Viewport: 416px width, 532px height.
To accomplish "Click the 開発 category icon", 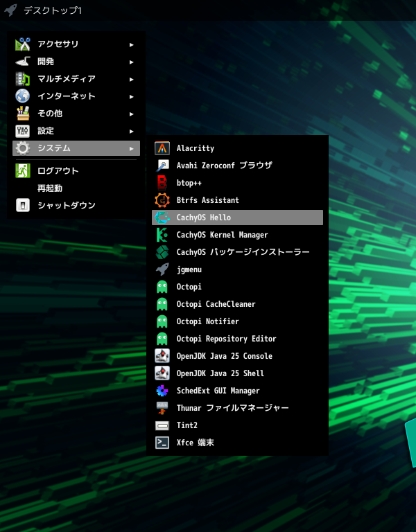I will click(23, 62).
